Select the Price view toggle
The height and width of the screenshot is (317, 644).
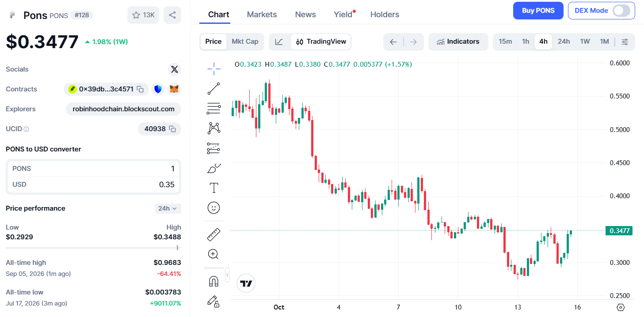[x=213, y=42]
